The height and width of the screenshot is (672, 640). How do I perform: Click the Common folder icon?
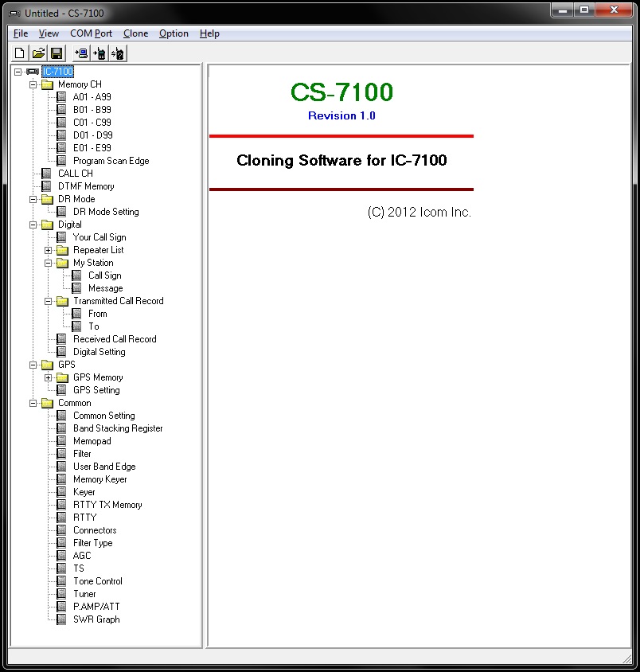click(47, 403)
